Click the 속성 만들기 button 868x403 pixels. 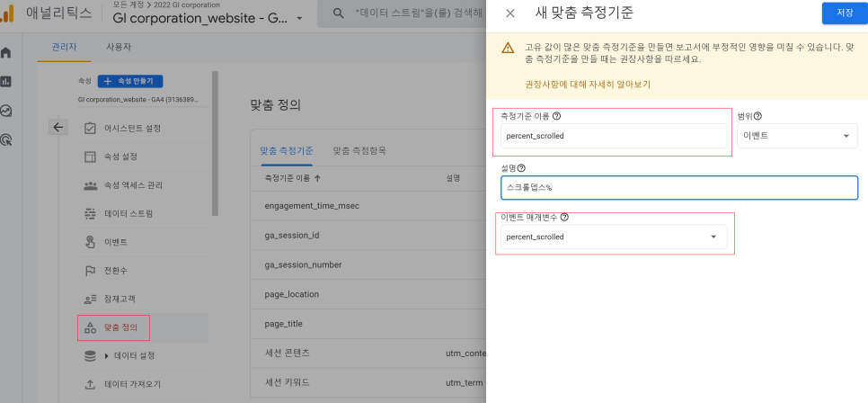tap(130, 81)
